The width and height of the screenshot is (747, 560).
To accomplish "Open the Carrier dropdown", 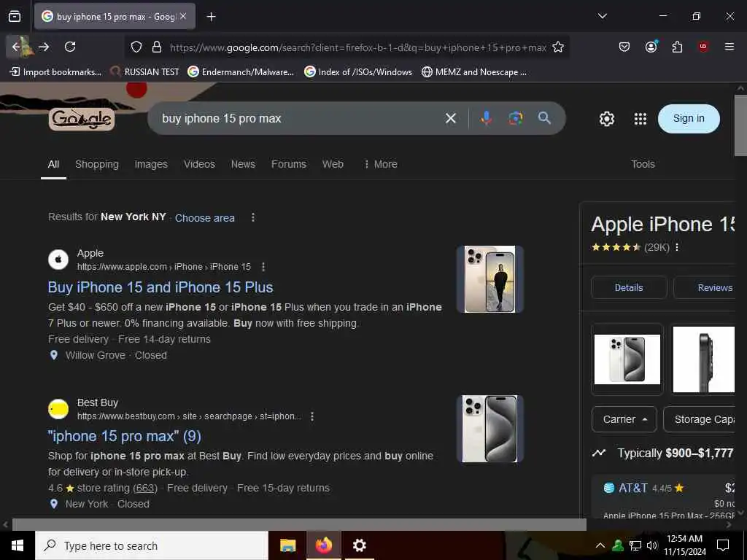I will [624, 419].
